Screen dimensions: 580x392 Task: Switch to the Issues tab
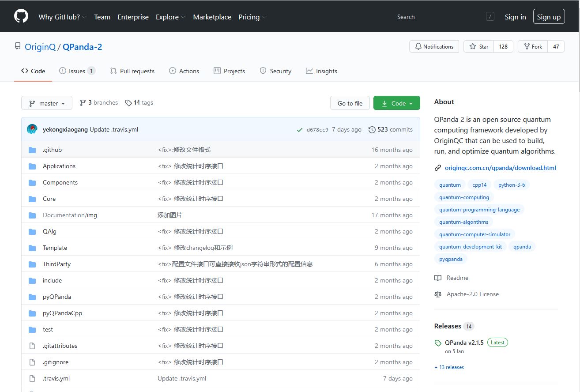tap(77, 71)
